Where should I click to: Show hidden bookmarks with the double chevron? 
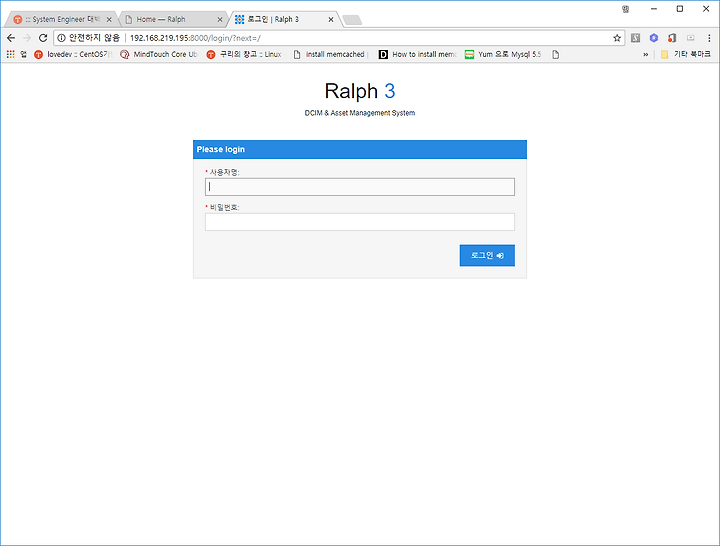coord(646,55)
